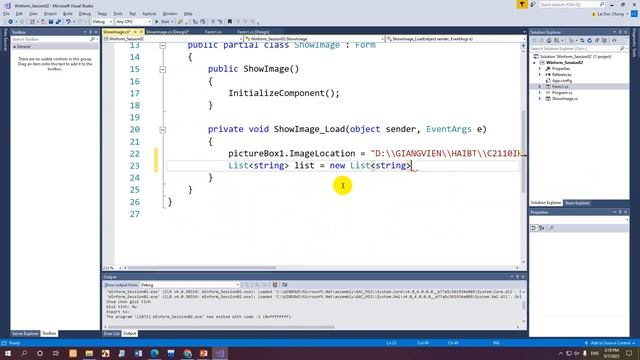This screenshot has width=640, height=360.
Task: Open the Debug menu
Action: [x=84, y=13]
